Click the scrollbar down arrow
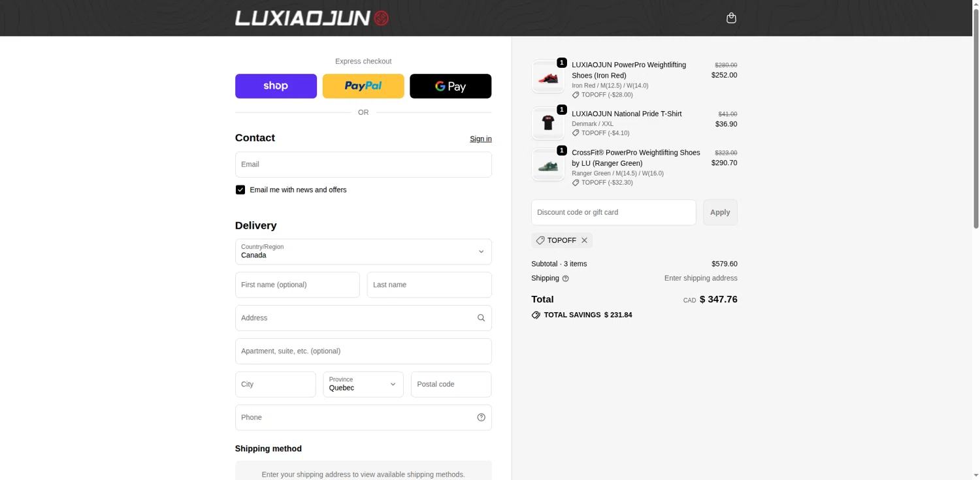This screenshot has height=480, width=980. pyautogui.click(x=976, y=475)
